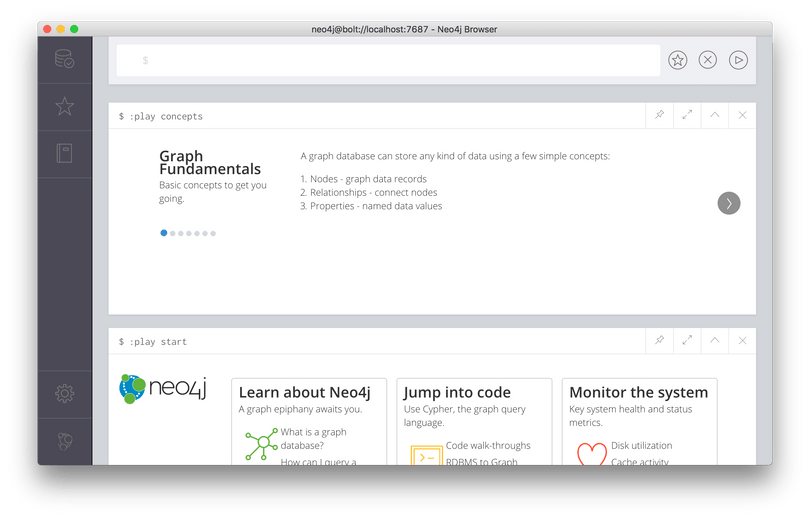The image size is (810, 519).
Task: Select second carousel dot
Action: pyautogui.click(x=173, y=233)
